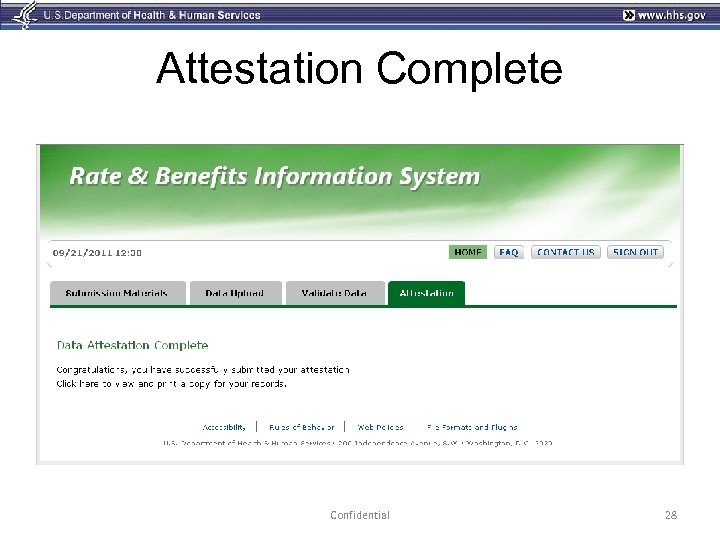This screenshot has height=540, width=720.
Task: Click the HHS address footer line
Action: click(x=358, y=443)
